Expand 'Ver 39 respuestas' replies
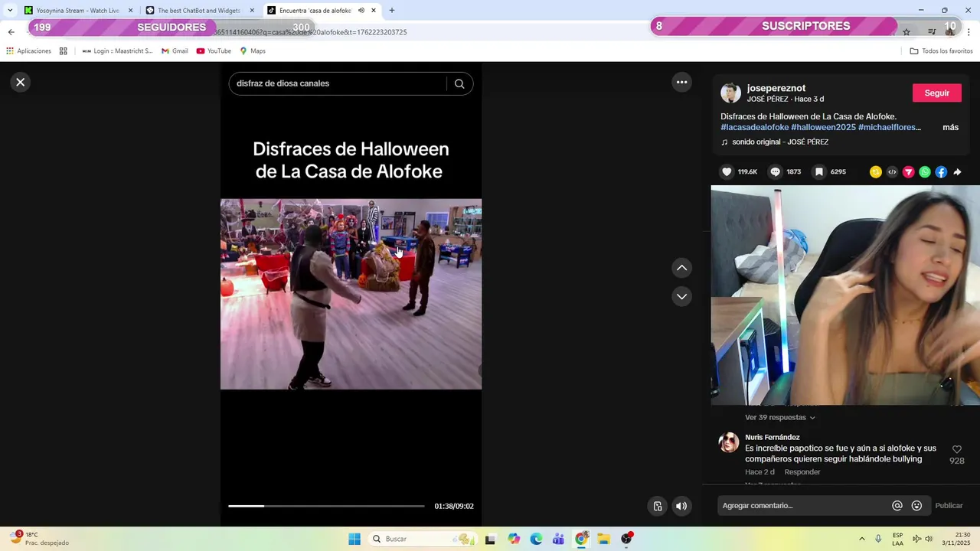 click(x=780, y=418)
